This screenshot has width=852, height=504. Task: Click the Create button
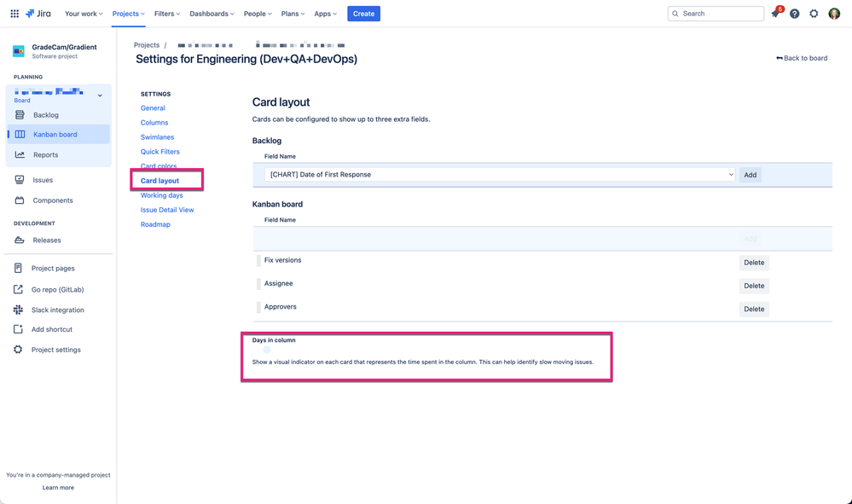363,14
